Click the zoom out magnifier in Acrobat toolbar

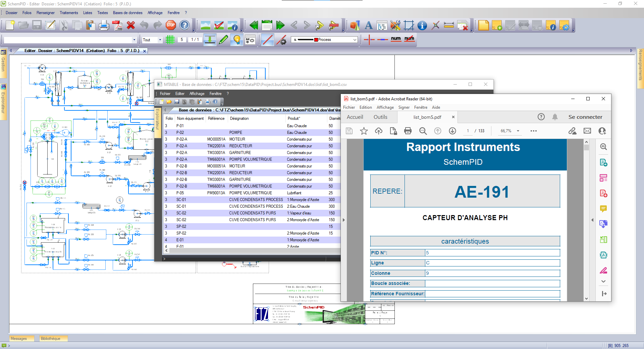[423, 131]
